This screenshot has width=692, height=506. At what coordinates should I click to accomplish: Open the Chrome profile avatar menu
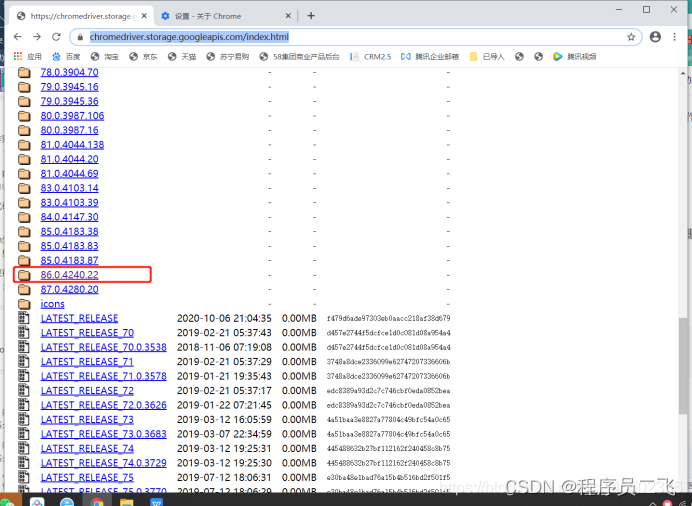click(x=655, y=37)
